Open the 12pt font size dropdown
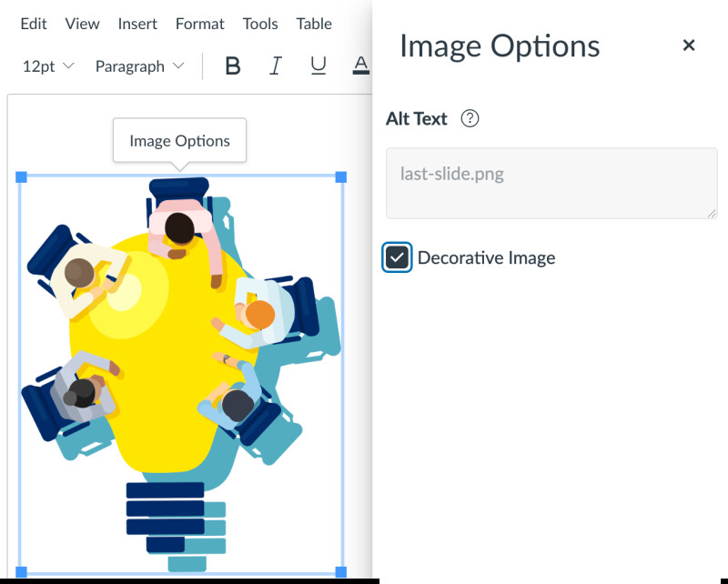Viewport: 728px width, 584px height. click(x=41, y=65)
